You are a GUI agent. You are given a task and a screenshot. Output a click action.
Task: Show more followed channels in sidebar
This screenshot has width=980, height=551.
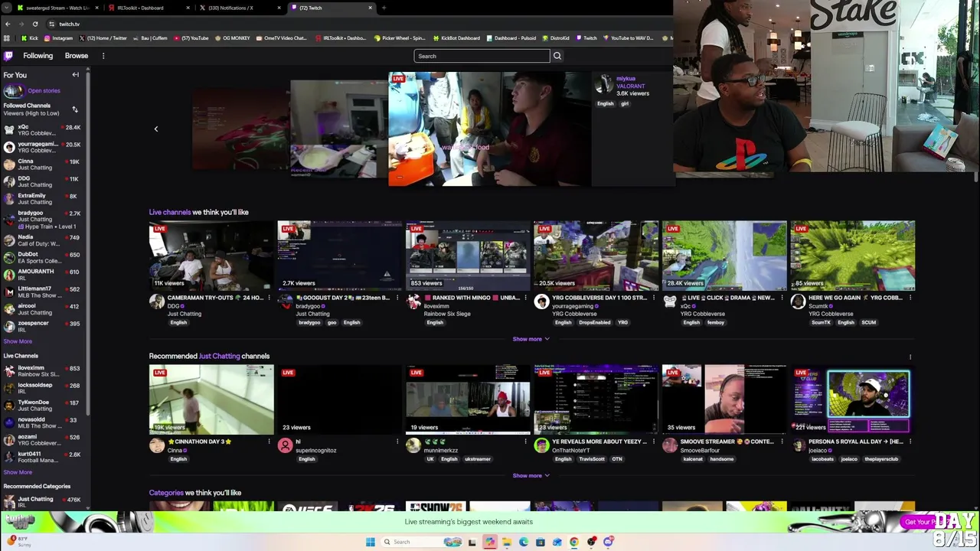pyautogui.click(x=18, y=342)
